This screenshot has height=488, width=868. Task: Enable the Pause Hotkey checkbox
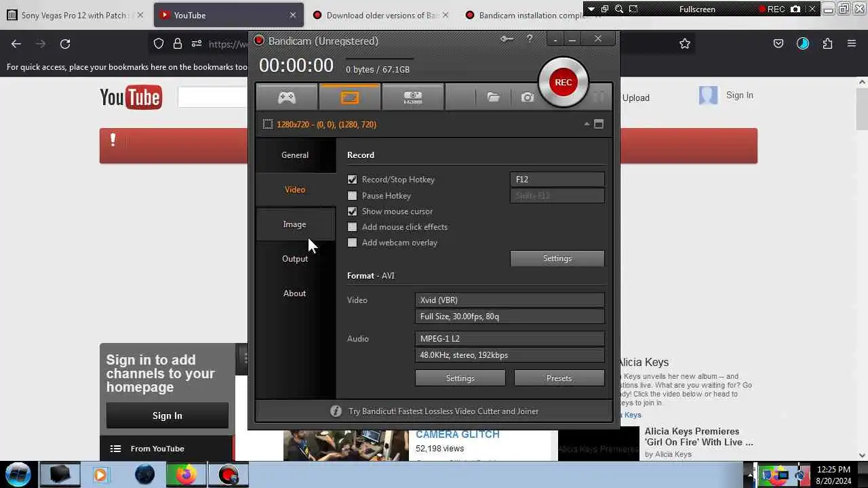point(352,196)
